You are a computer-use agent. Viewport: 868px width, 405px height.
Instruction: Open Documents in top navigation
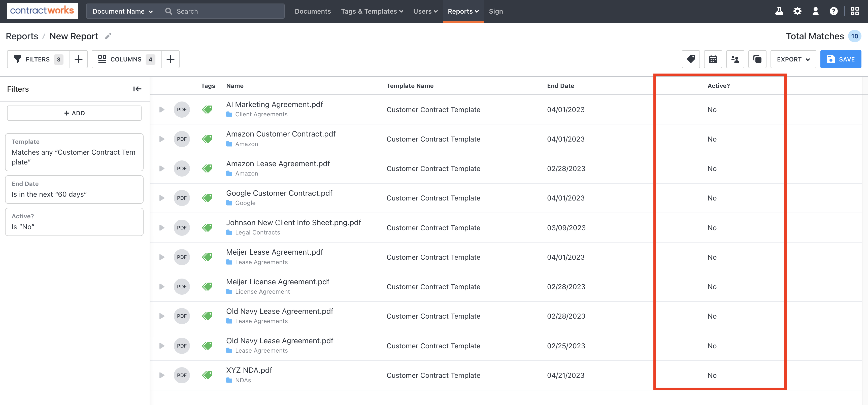[x=313, y=11]
